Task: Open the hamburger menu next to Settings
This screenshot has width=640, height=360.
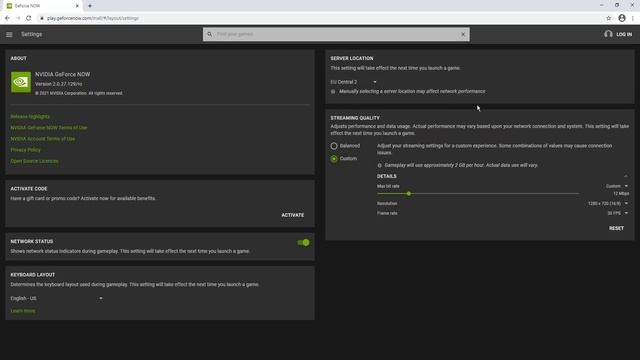Action: (x=9, y=35)
